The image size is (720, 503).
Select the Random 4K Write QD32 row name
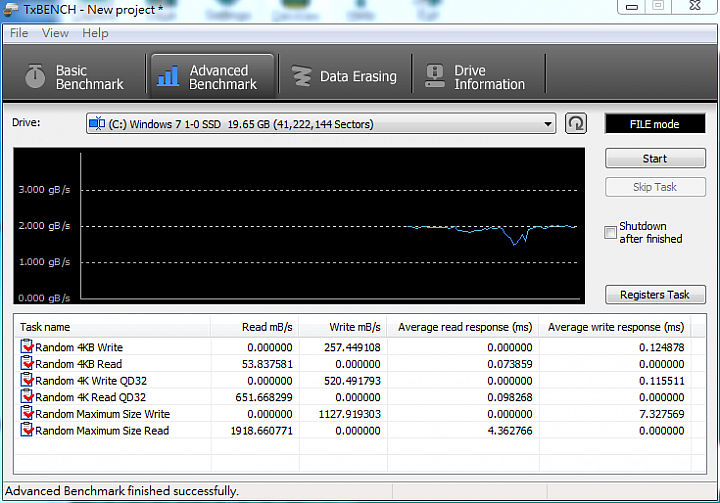click(91, 381)
